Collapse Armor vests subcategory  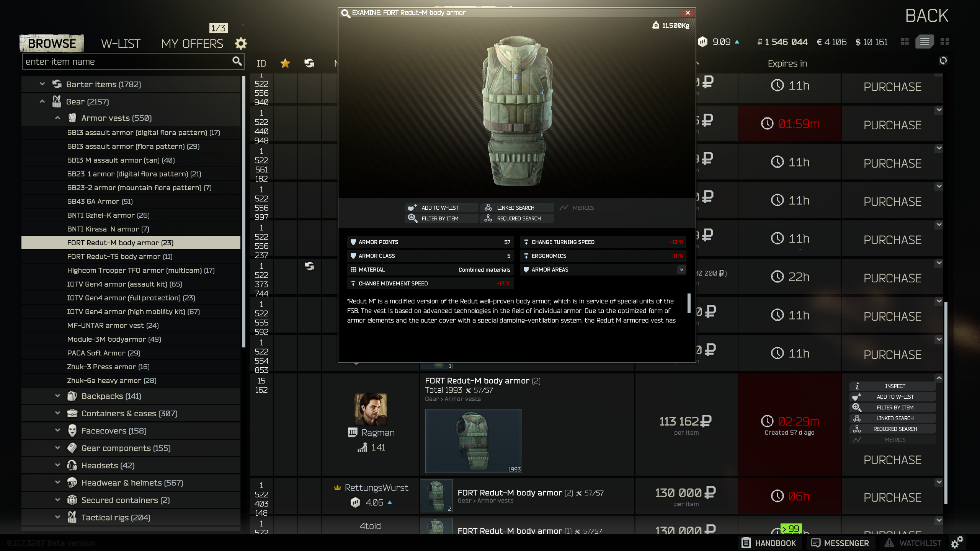(x=58, y=118)
